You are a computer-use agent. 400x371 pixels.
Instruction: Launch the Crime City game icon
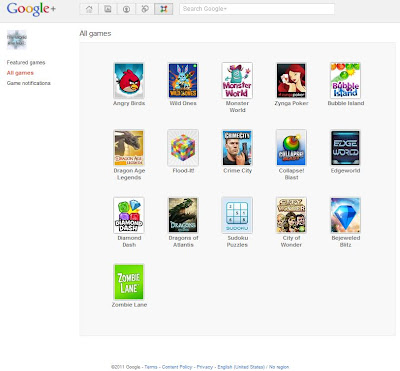tap(237, 148)
